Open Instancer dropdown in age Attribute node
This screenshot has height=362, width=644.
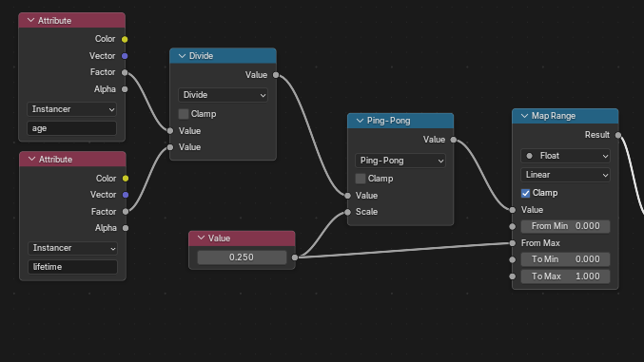coord(72,109)
